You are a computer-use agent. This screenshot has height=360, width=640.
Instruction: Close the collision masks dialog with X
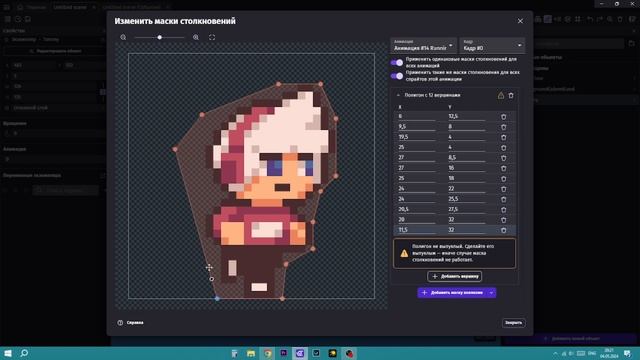pyautogui.click(x=520, y=21)
